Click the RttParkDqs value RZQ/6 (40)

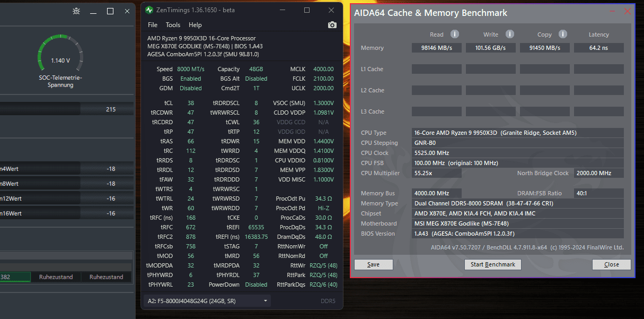click(x=323, y=284)
